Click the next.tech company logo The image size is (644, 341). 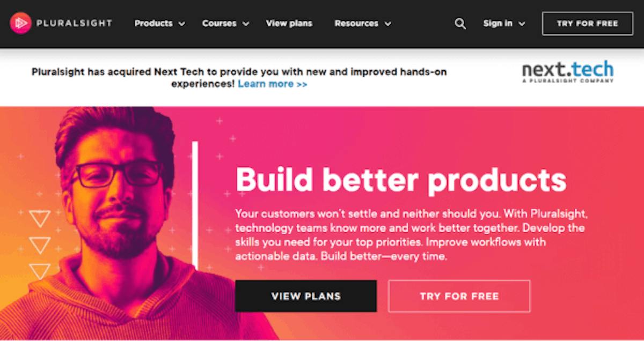pos(567,72)
